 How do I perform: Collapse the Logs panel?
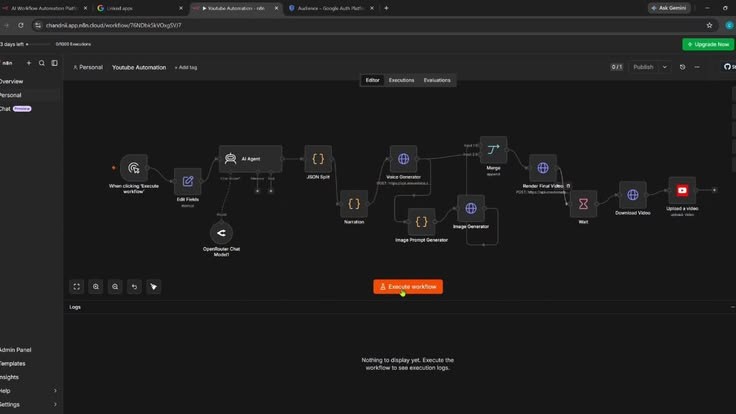click(x=732, y=307)
